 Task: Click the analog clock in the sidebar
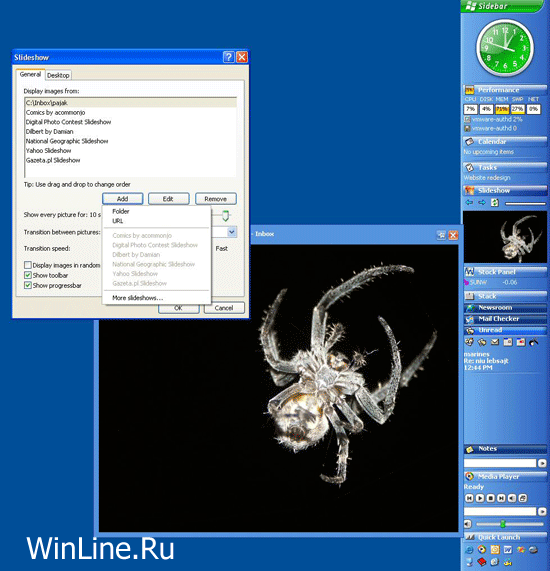coord(505,48)
